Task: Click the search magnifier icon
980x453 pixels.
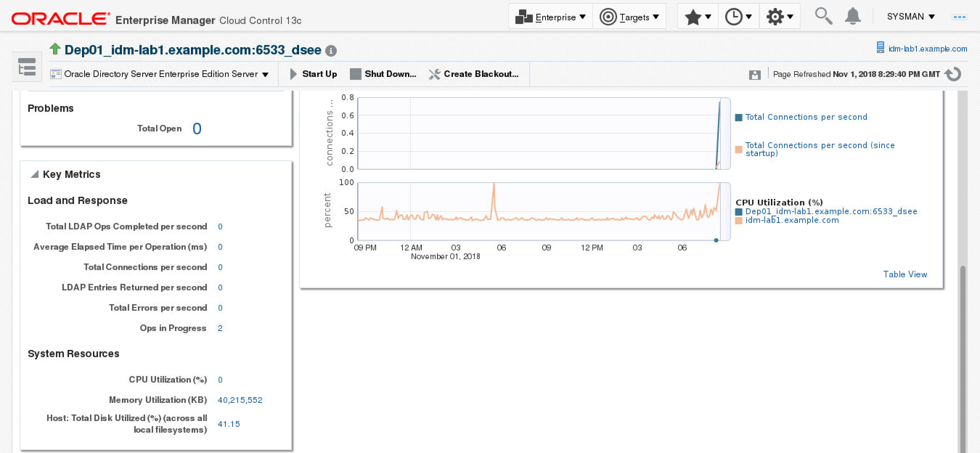Action: (x=823, y=16)
